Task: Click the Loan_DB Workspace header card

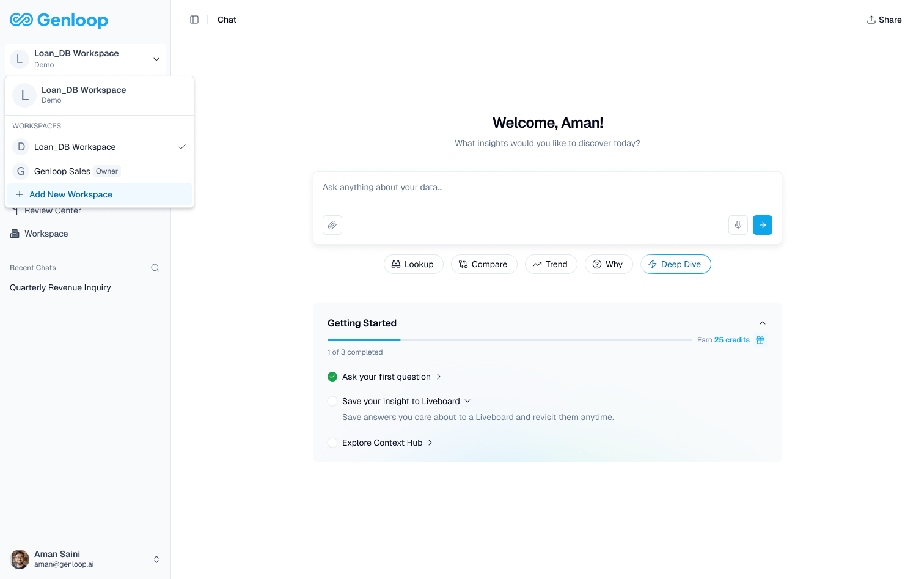Action: [100, 95]
